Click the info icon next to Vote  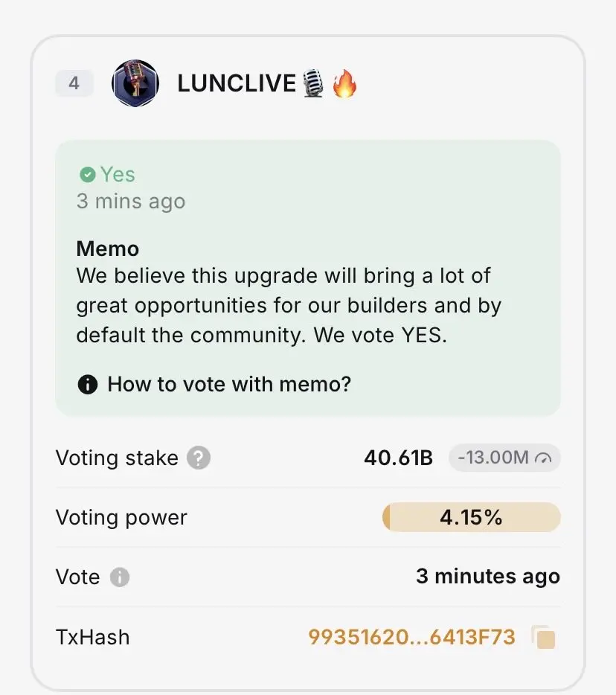(120, 577)
